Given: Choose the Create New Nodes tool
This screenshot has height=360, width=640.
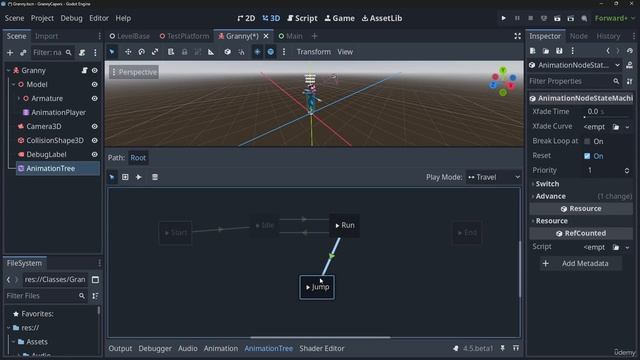Looking at the screenshot, I should coord(125,177).
